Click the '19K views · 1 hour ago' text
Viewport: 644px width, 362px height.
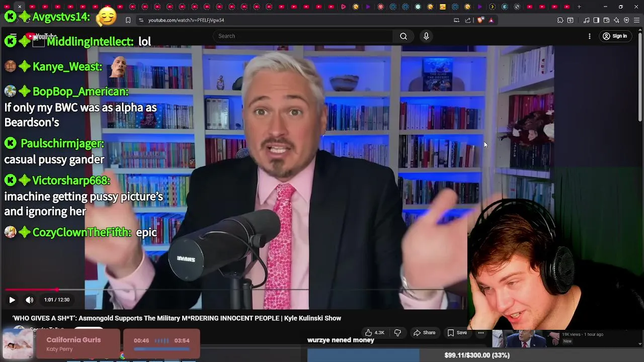[x=583, y=334]
